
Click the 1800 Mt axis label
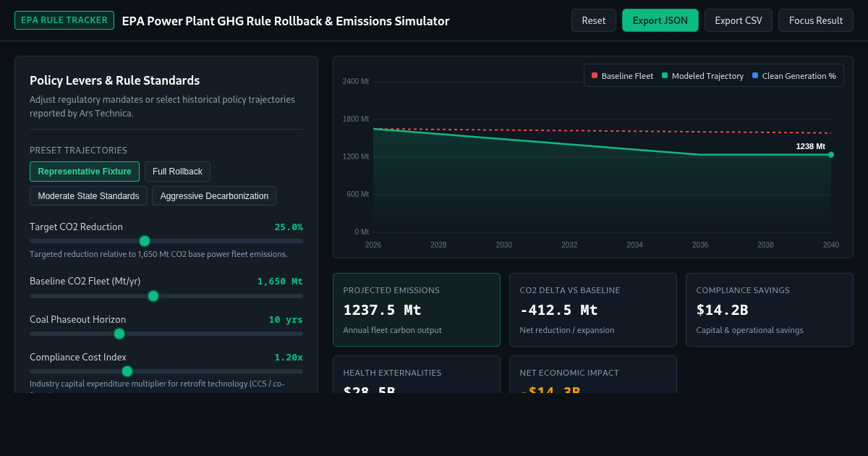(356, 119)
